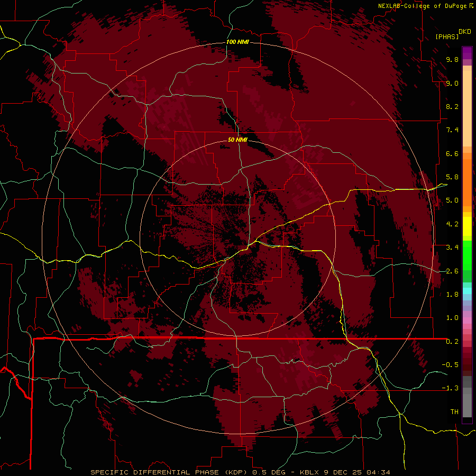The image size is (476, 476).
Task: Click the KBLX radar site identifier
Action: (x=309, y=472)
